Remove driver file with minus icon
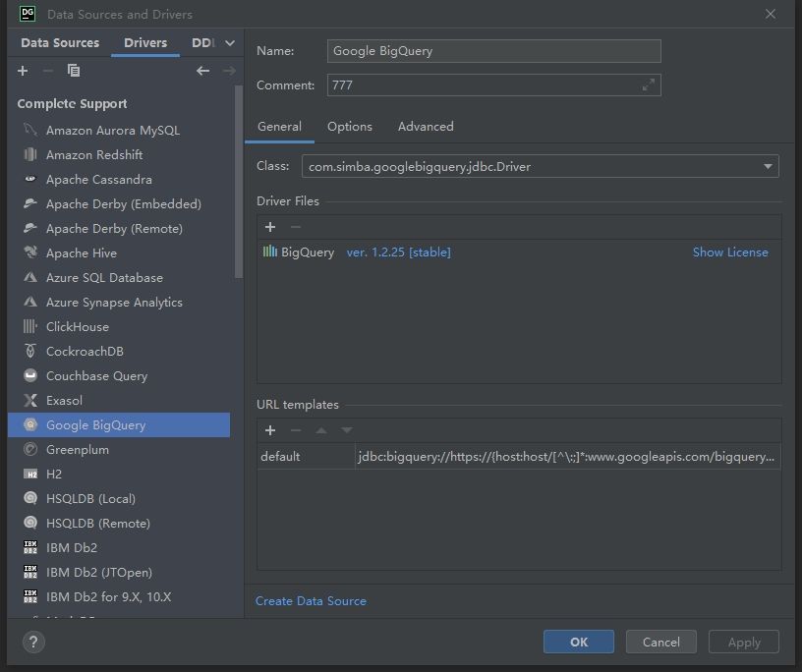The width and height of the screenshot is (802, 672). (x=296, y=227)
